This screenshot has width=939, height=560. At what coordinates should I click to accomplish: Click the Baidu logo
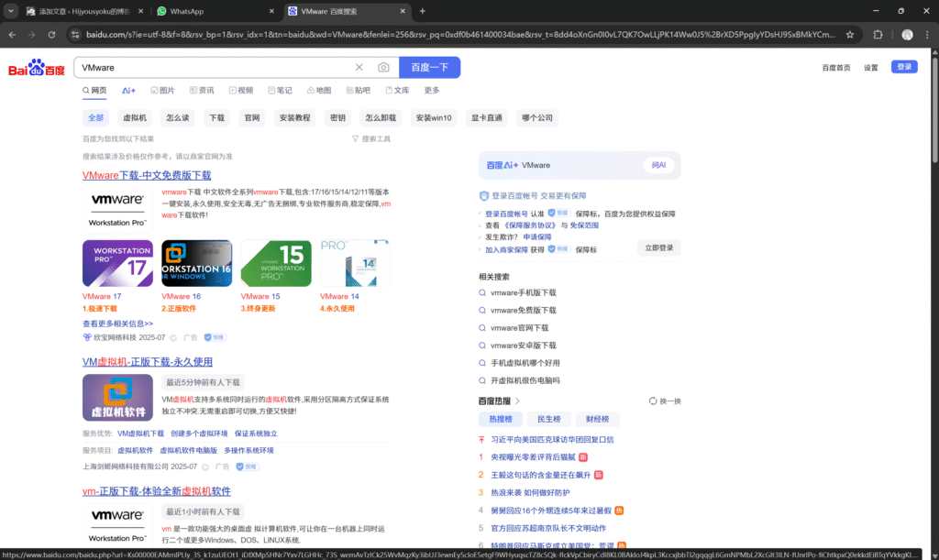pos(36,68)
